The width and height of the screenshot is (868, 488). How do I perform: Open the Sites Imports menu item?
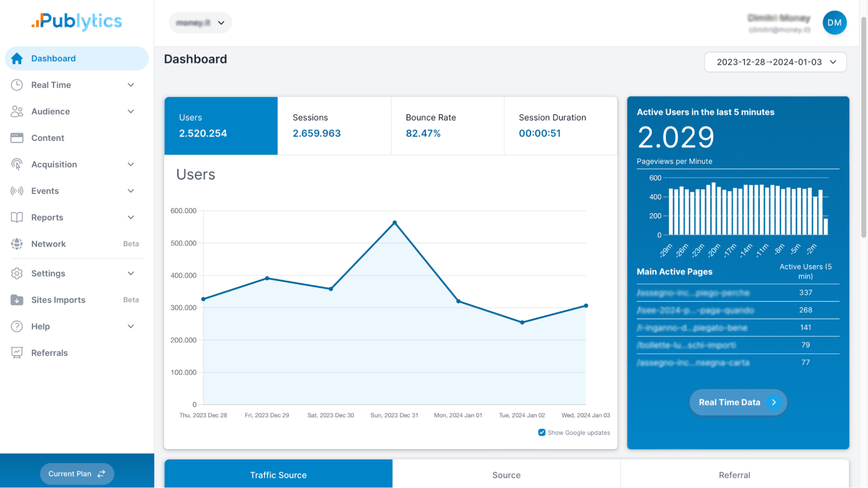tap(77, 300)
